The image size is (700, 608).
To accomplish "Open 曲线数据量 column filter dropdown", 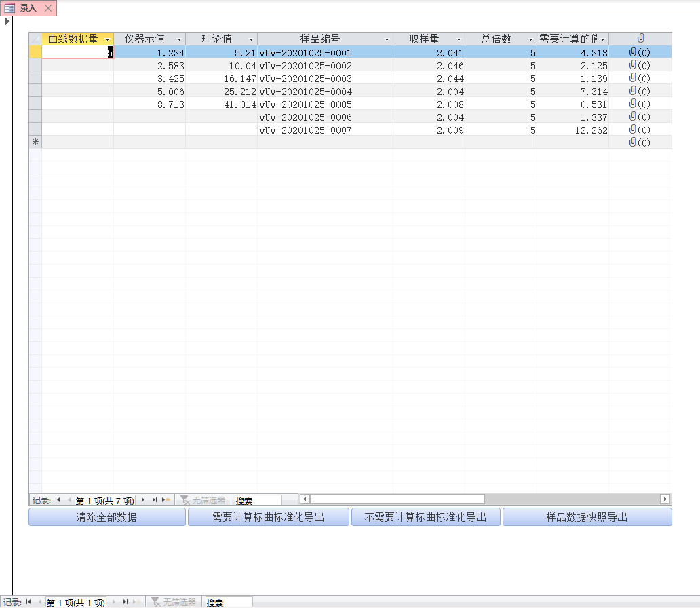I will [x=108, y=39].
